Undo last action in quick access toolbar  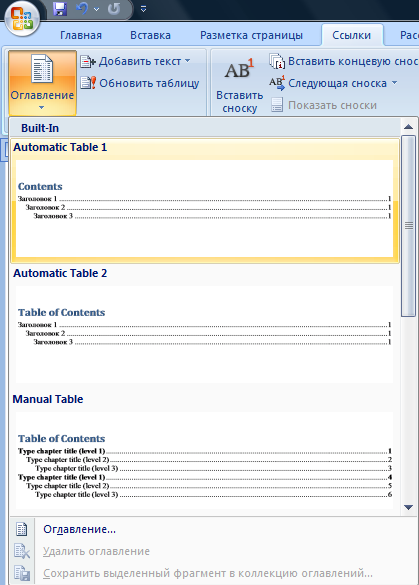[x=82, y=9]
